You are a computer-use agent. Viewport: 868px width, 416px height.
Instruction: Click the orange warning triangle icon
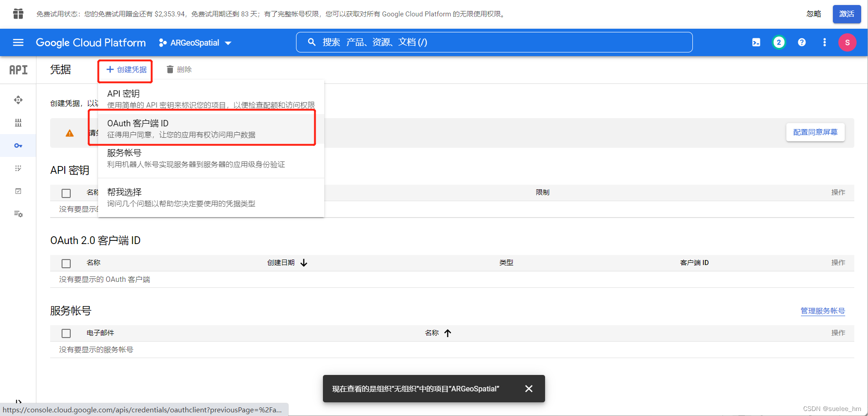click(x=69, y=133)
